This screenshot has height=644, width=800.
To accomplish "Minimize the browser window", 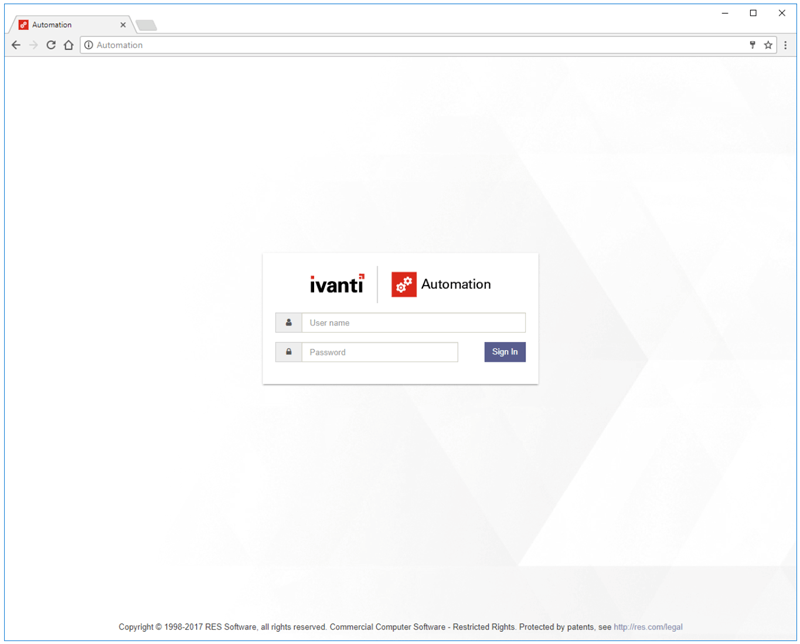I will pos(725,13).
